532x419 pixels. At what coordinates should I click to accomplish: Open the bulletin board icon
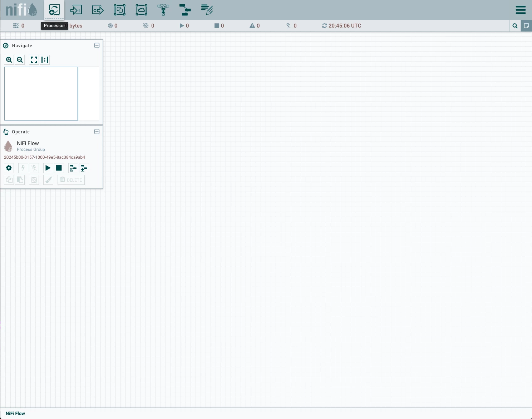[526, 26]
